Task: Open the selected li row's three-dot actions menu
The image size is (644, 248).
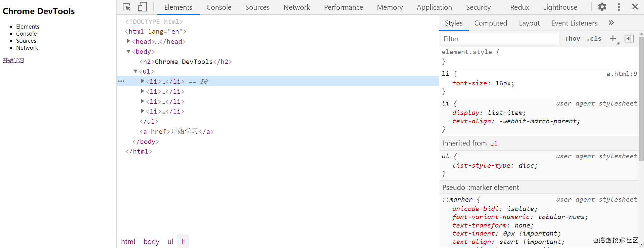Action: (x=121, y=81)
